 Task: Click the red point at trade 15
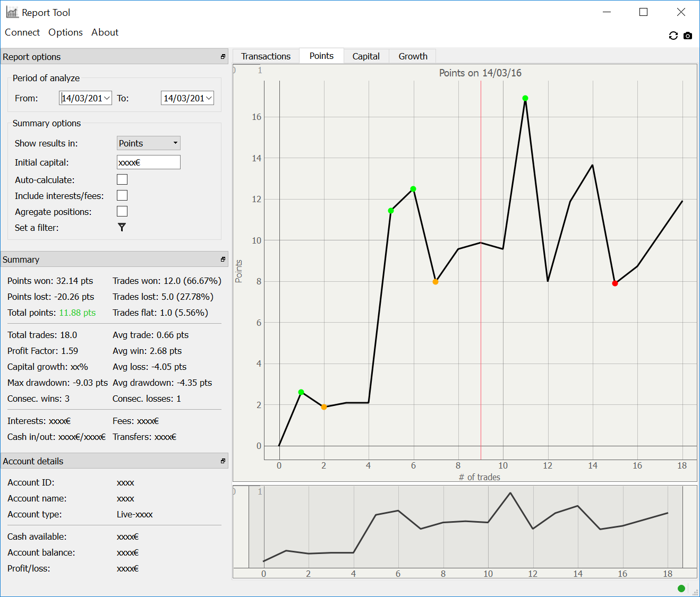point(615,283)
